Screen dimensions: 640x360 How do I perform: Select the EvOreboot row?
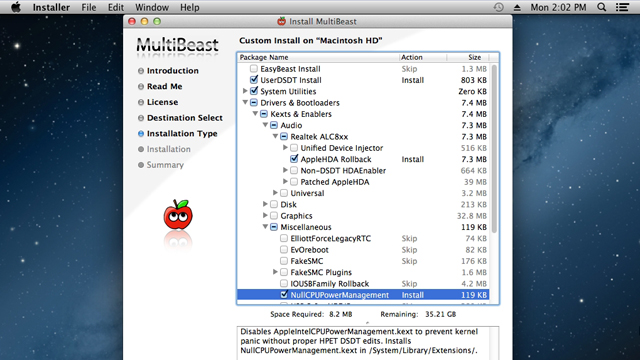coord(363,249)
